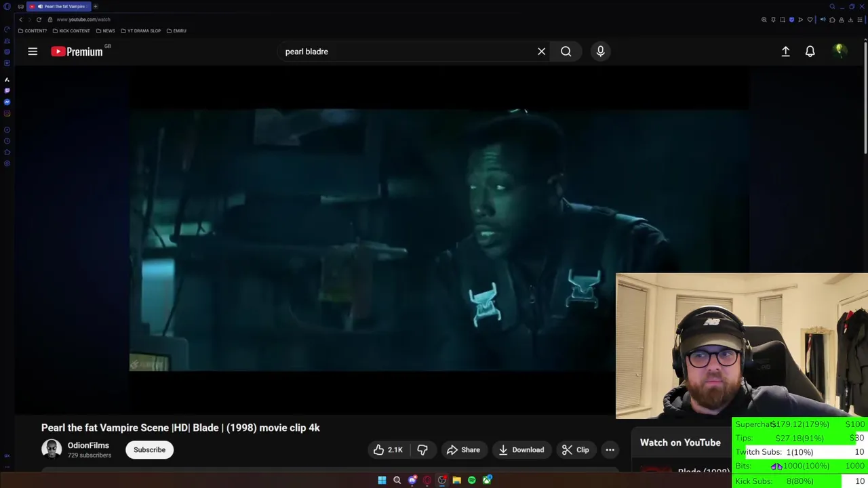Viewport: 868px width, 488px height.
Task: Open File Explorer from the taskbar
Action: pyautogui.click(x=457, y=481)
